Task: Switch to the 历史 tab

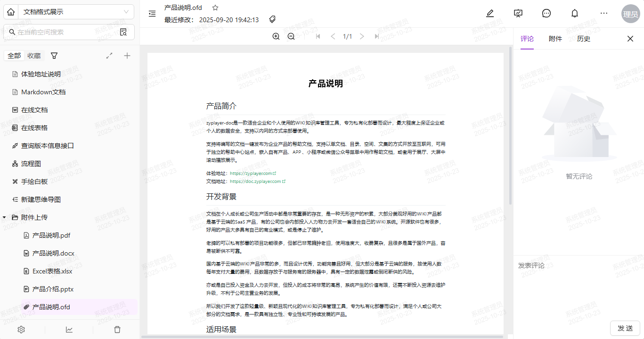Action: [584, 39]
